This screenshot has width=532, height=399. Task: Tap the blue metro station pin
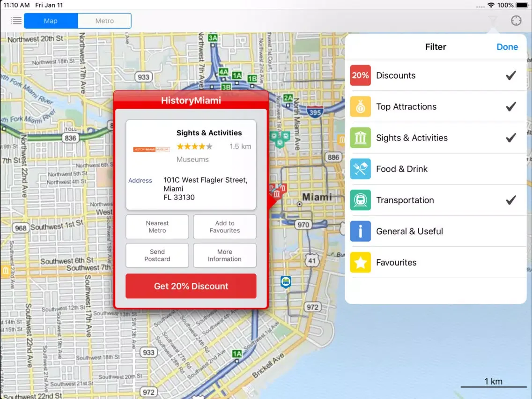pyautogui.click(x=286, y=282)
